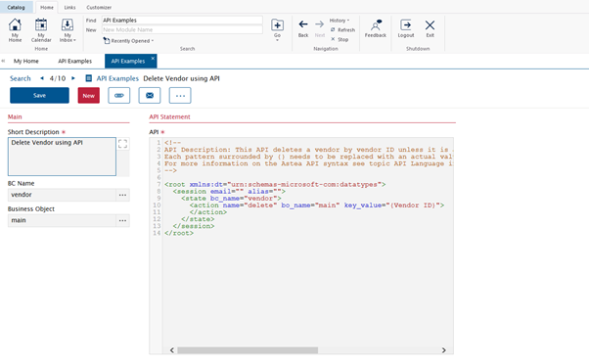Click the red New button

click(x=89, y=96)
